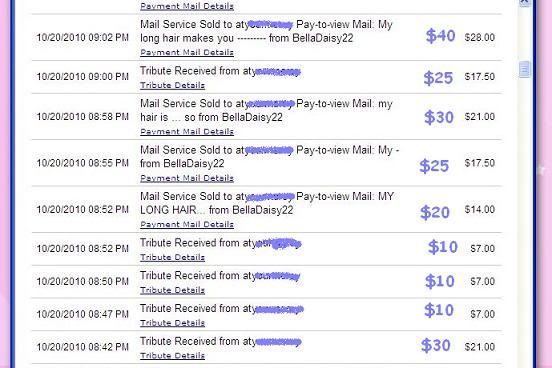This screenshot has width=552, height=368.
Task: Click the $14.00 net payout value
Action: pyautogui.click(x=479, y=210)
